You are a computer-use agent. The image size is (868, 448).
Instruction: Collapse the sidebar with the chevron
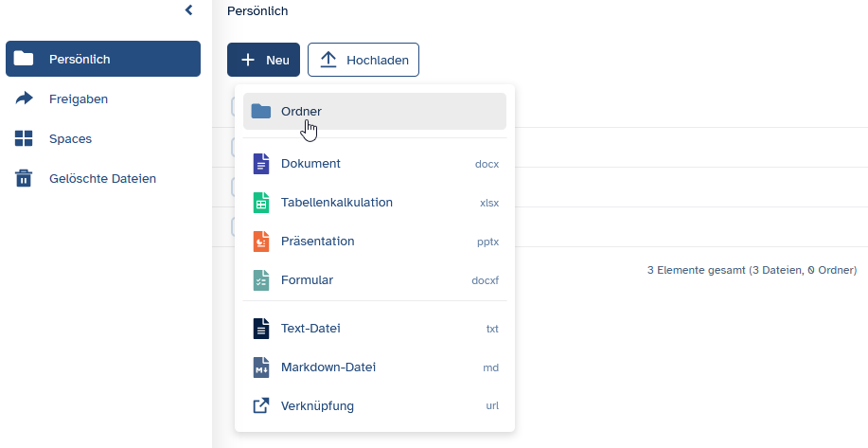[188, 10]
